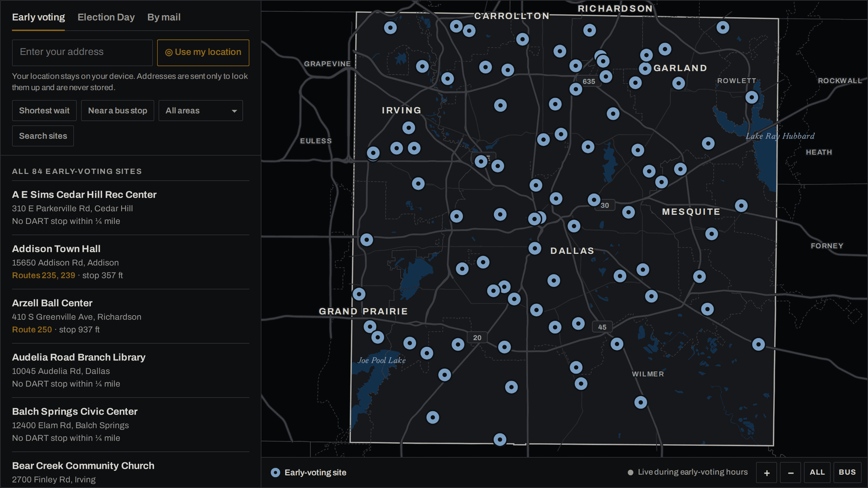The width and height of the screenshot is (868, 488).
Task: Click the site marker below RICHARDSON label
Action: (590, 30)
